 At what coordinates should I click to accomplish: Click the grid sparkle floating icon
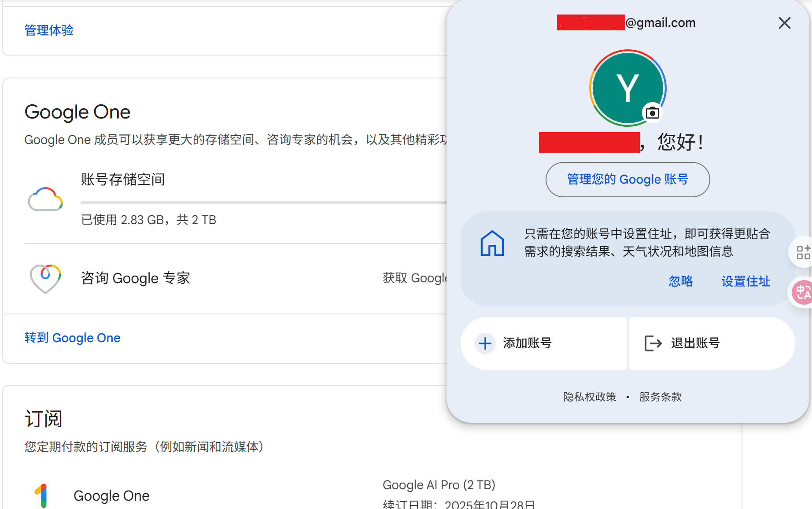[x=802, y=252]
